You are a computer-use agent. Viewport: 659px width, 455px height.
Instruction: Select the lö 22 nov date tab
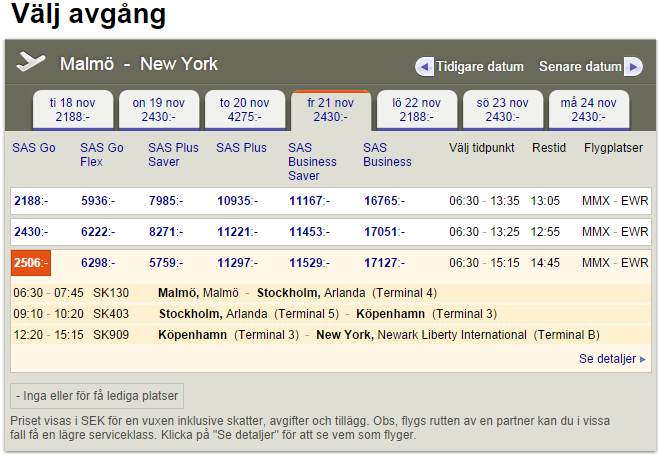[x=416, y=110]
